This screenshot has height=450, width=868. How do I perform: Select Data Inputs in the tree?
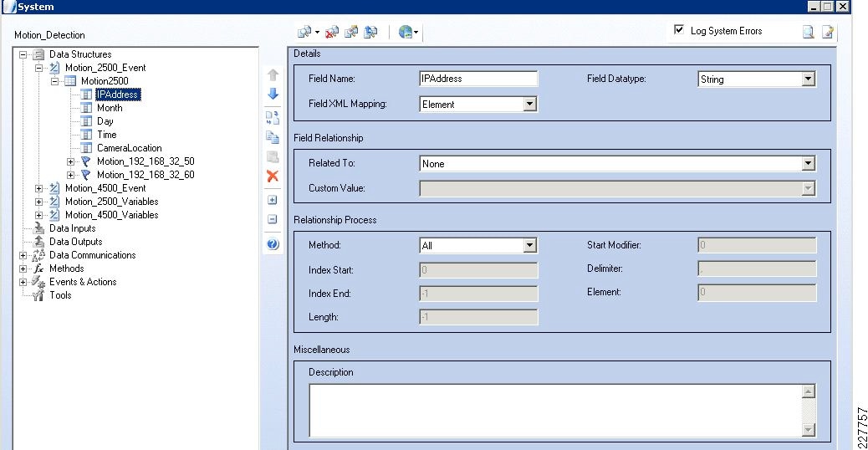(x=73, y=228)
